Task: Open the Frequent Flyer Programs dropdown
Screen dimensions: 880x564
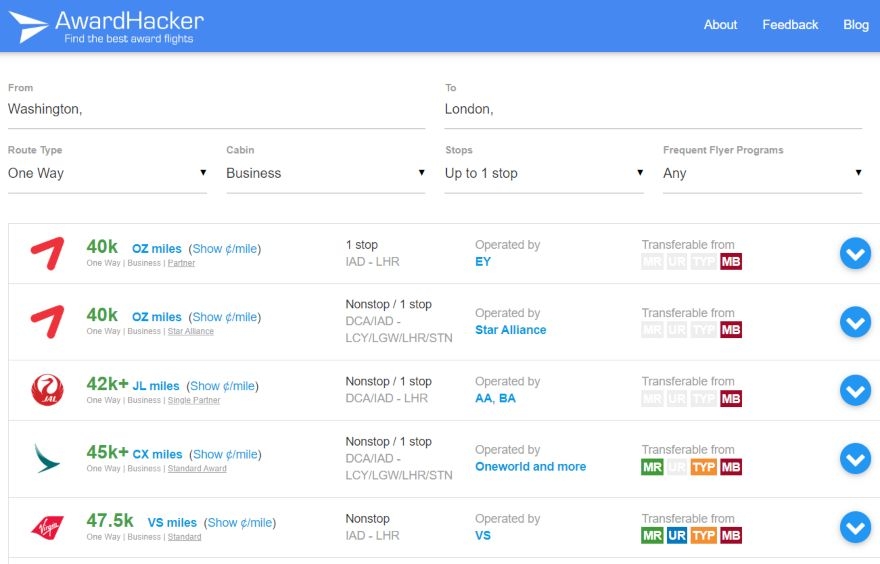Action: 762,173
